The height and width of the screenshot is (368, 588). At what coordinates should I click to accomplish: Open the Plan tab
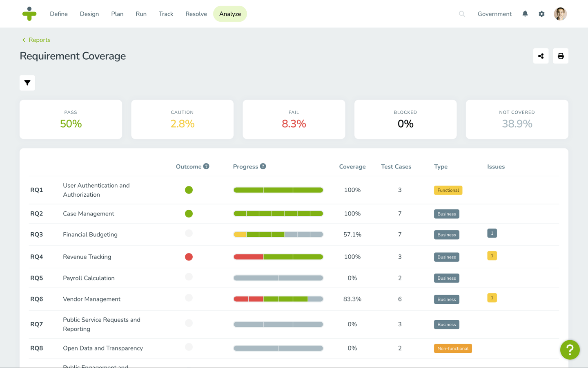117,14
